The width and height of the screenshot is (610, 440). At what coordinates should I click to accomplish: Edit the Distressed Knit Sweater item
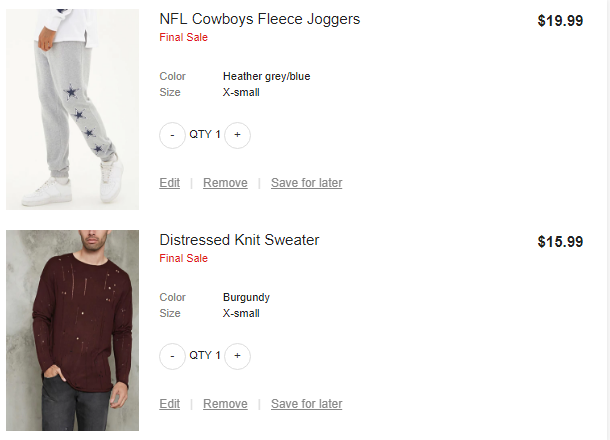(x=170, y=404)
